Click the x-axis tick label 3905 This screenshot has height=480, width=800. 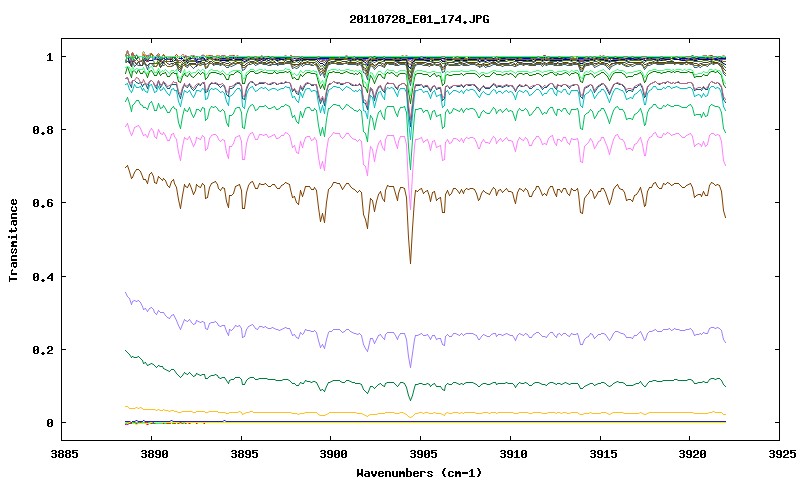421,454
